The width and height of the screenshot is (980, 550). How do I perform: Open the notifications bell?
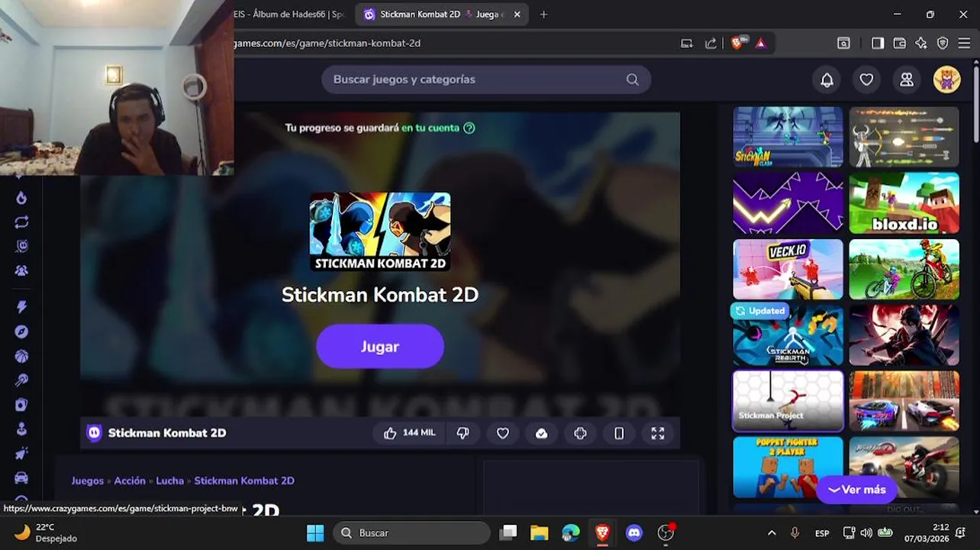(x=827, y=79)
